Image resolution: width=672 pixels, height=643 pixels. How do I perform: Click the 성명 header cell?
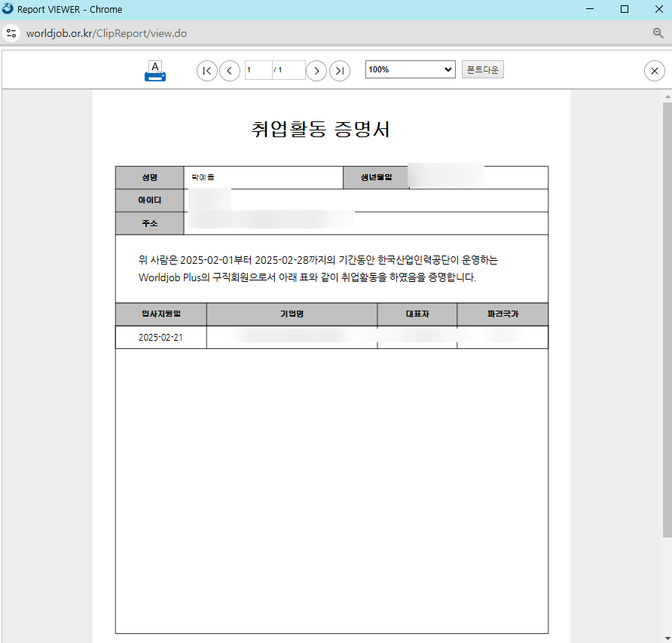coord(150,178)
